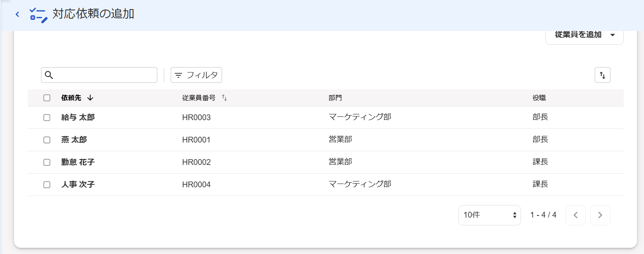Image resolution: width=644 pixels, height=254 pixels.
Task: Toggle the select-all checkbox in the header row
Action: click(x=47, y=98)
